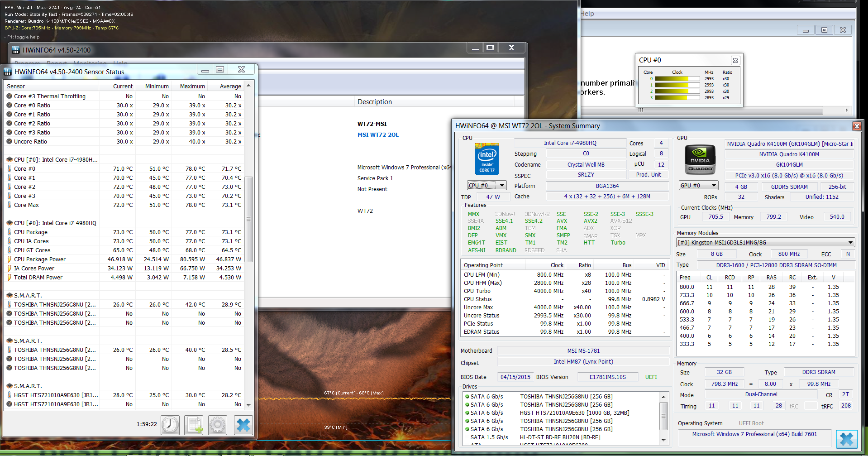The height and width of the screenshot is (456, 868).
Task: Click the sensor list scroll-up arrow
Action: pyautogui.click(x=248, y=86)
